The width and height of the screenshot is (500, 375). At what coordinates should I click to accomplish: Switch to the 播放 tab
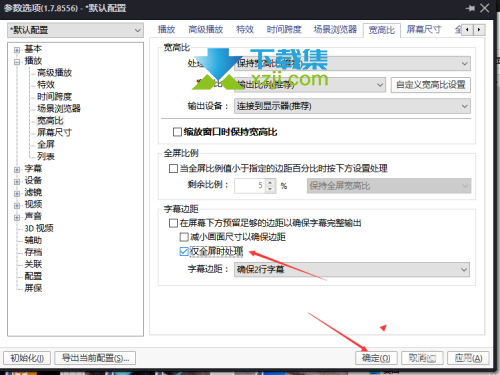pyautogui.click(x=166, y=30)
